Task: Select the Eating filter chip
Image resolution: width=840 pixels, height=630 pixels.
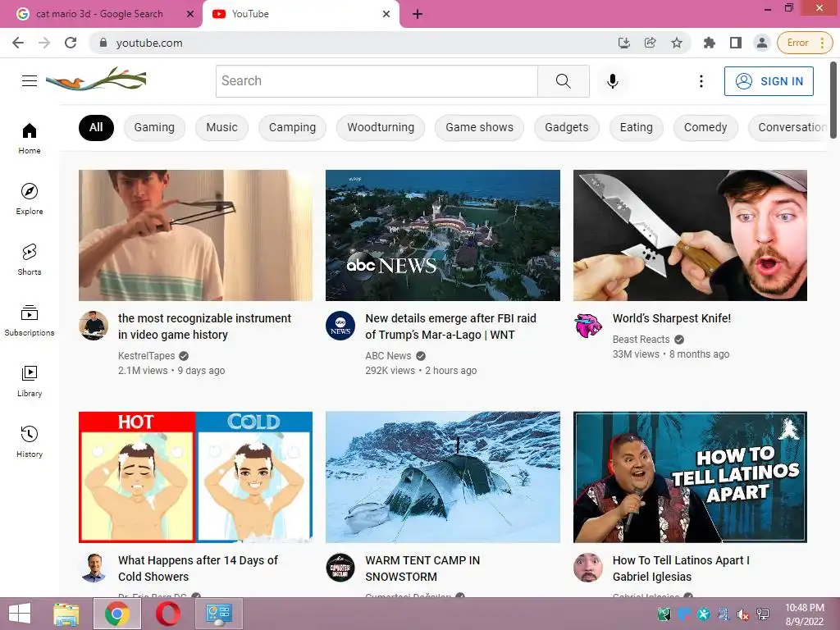Action: (x=636, y=127)
